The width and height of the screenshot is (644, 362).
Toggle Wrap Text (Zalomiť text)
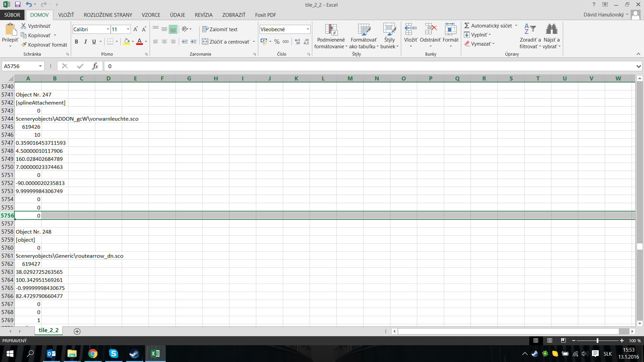(x=220, y=29)
